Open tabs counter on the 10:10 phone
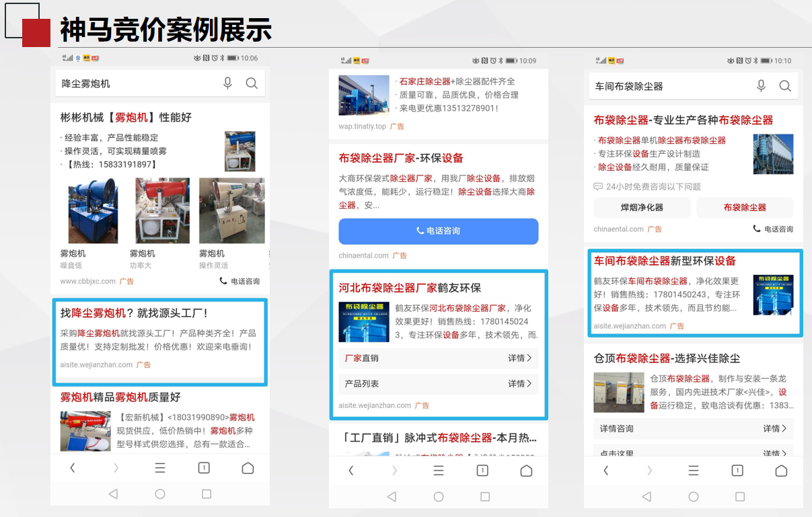Viewport: 812px width, 517px height. point(737,471)
